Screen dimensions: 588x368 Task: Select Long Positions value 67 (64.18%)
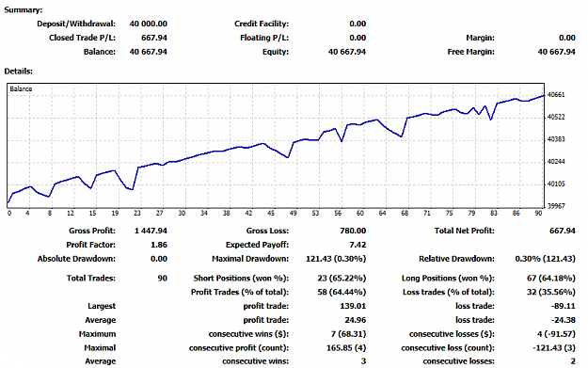(x=551, y=279)
